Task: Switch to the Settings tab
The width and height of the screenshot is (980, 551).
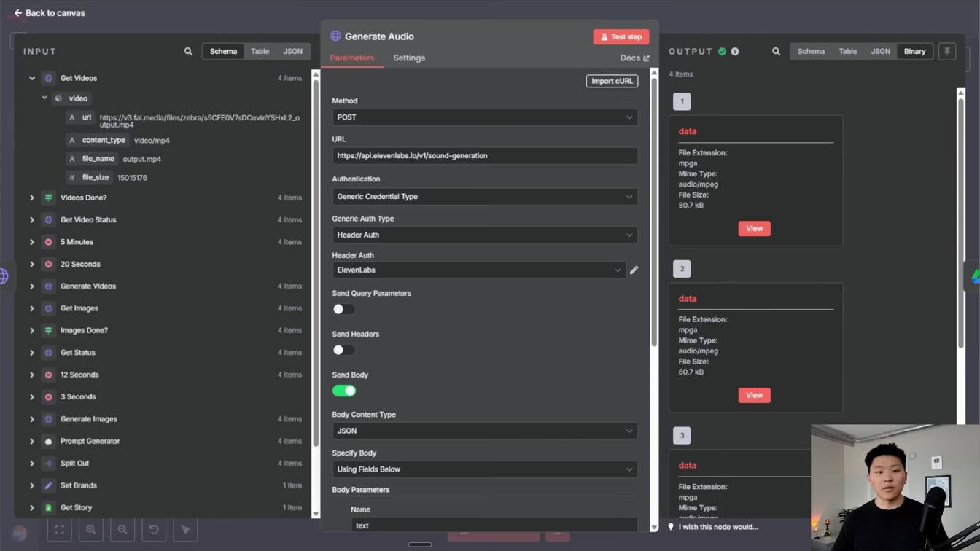Action: pyautogui.click(x=409, y=58)
